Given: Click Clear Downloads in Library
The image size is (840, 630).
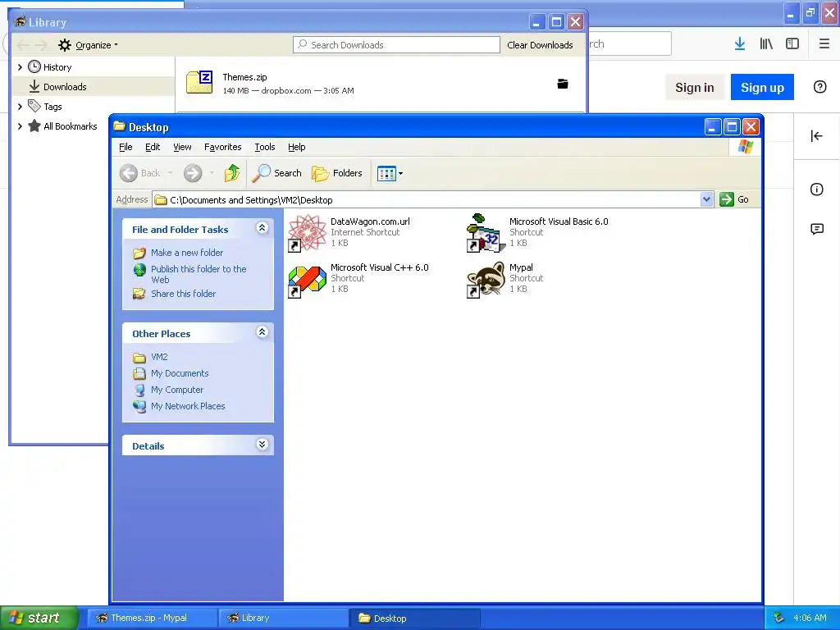Looking at the screenshot, I should click(540, 45).
